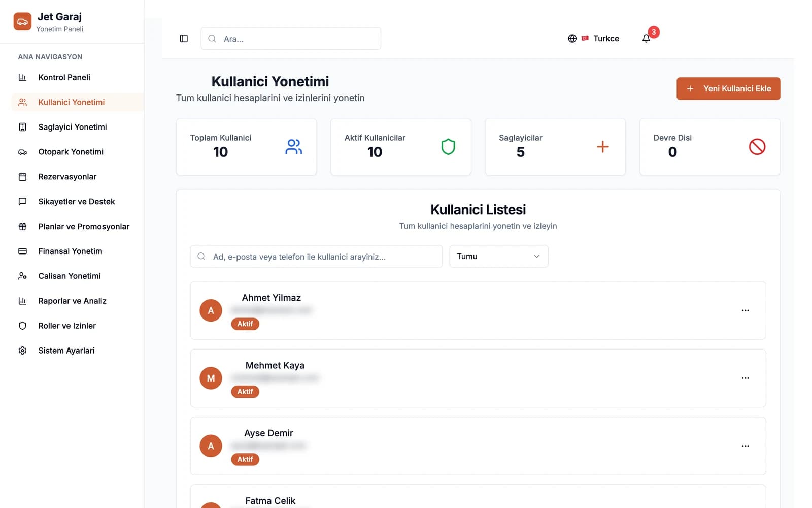This screenshot has width=812, height=508.
Task: Click the Yeni Kullanici Ekle button
Action: 728,88
